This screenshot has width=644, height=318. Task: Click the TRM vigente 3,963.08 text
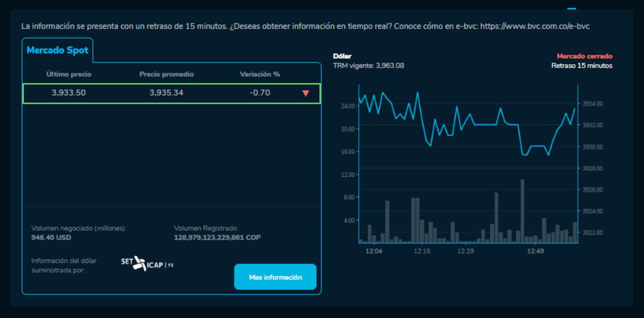tap(368, 65)
